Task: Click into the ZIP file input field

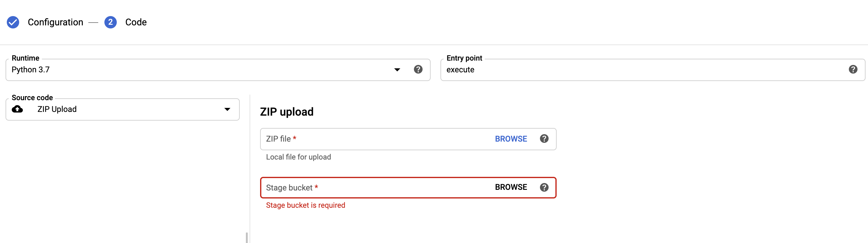Action: click(x=376, y=139)
